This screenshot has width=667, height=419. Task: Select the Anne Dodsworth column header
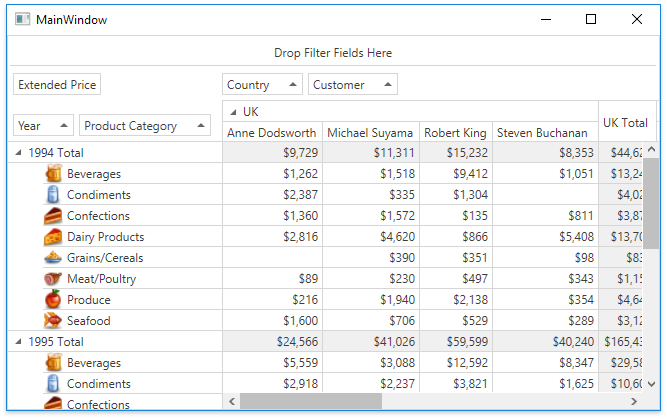[x=272, y=133]
